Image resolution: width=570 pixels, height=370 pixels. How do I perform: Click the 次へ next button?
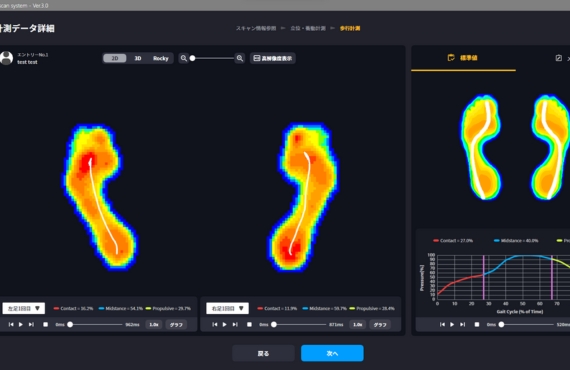click(x=332, y=353)
